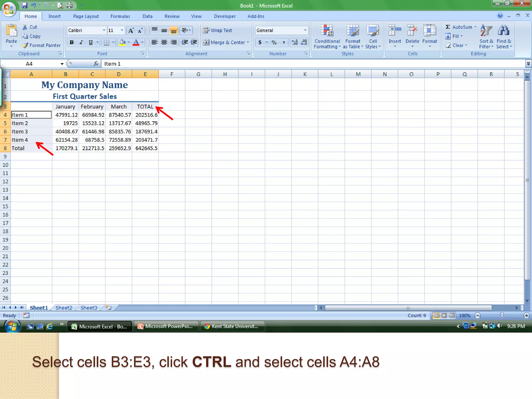532x399 pixels.
Task: Open Find & Select options
Action: point(504,37)
